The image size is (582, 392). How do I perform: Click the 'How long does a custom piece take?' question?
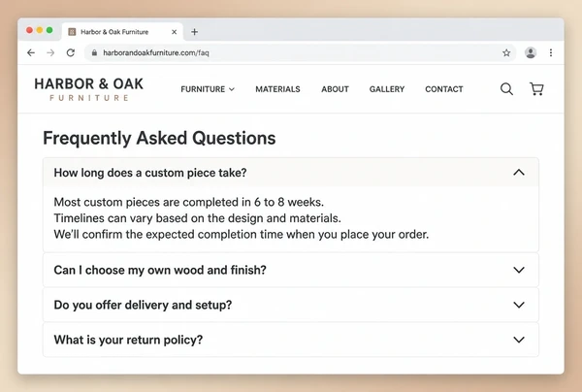tap(150, 173)
